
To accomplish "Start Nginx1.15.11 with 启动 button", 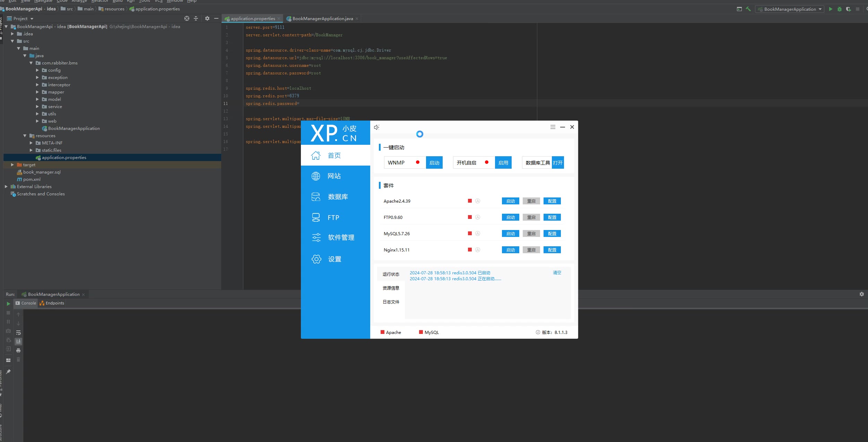I will pos(511,250).
